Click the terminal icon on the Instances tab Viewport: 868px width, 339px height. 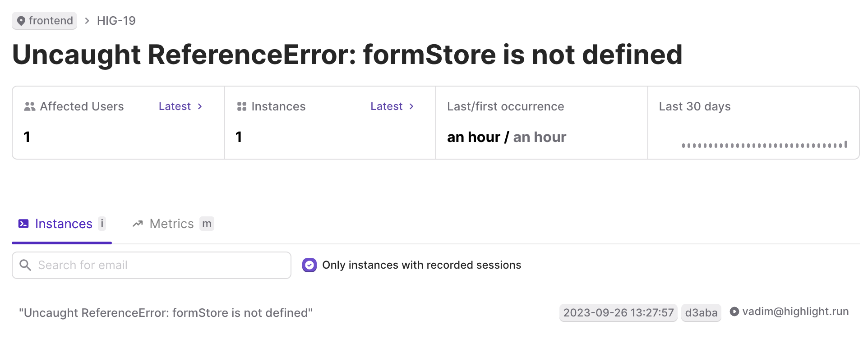(23, 224)
